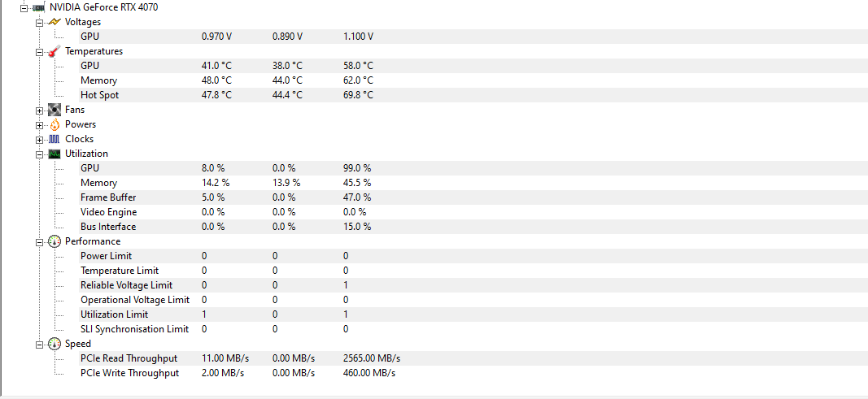The height and width of the screenshot is (399, 868).
Task: Click the Fans category icon
Action: coord(55,110)
